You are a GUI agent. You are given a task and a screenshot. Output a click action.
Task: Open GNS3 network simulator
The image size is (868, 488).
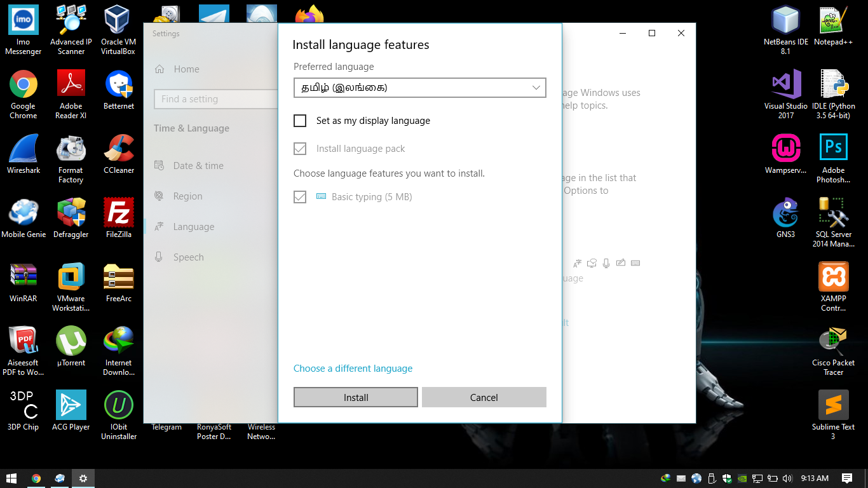point(785,219)
